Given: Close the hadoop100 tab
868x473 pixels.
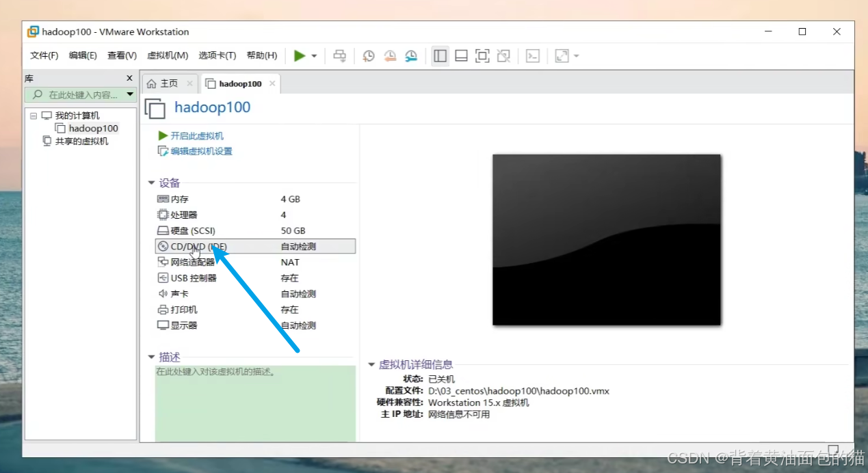Looking at the screenshot, I should [x=272, y=83].
